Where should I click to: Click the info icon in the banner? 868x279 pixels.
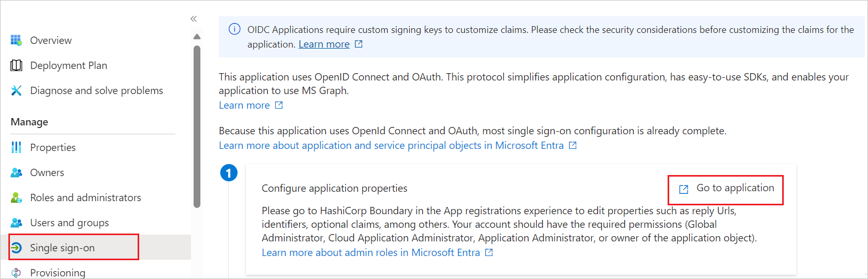[234, 29]
